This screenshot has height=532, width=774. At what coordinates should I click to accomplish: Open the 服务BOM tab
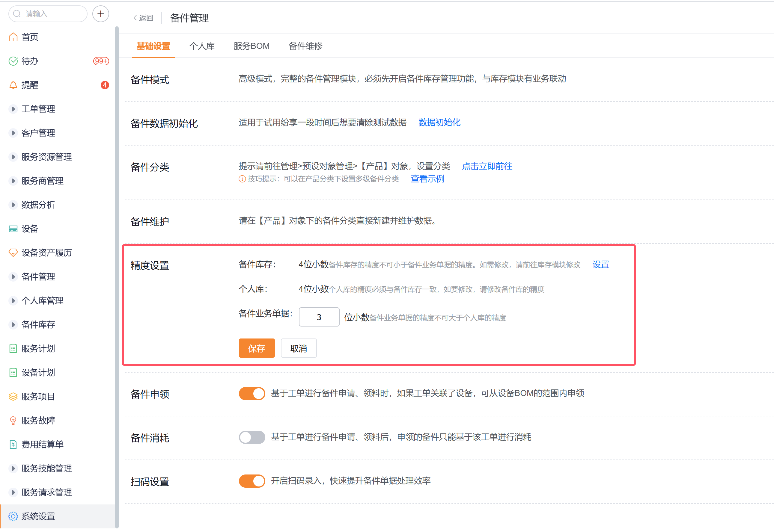pos(252,46)
